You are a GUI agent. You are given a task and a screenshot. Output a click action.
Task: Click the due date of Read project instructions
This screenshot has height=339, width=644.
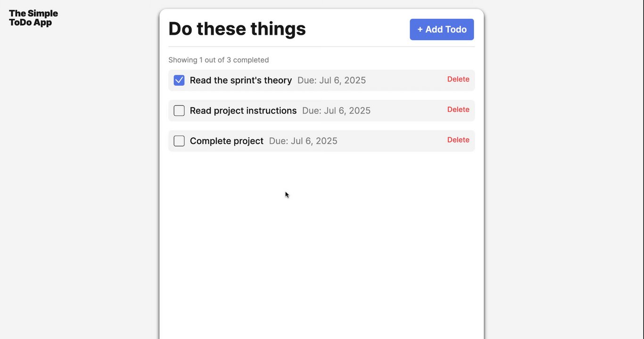[336, 111]
